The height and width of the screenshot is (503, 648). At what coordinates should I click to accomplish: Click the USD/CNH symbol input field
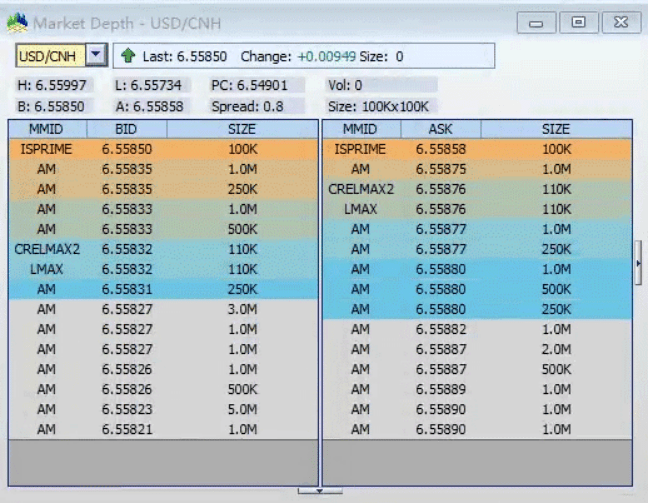[x=50, y=55]
